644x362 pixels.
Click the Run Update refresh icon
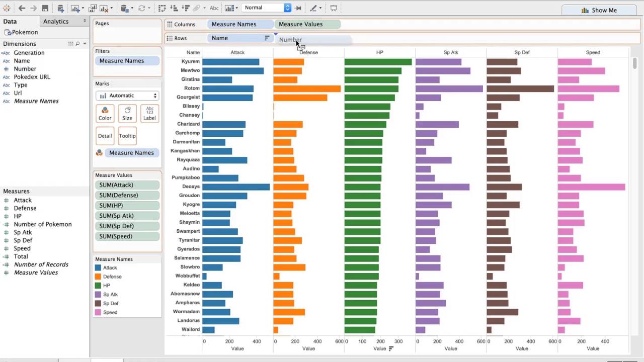[x=142, y=8]
